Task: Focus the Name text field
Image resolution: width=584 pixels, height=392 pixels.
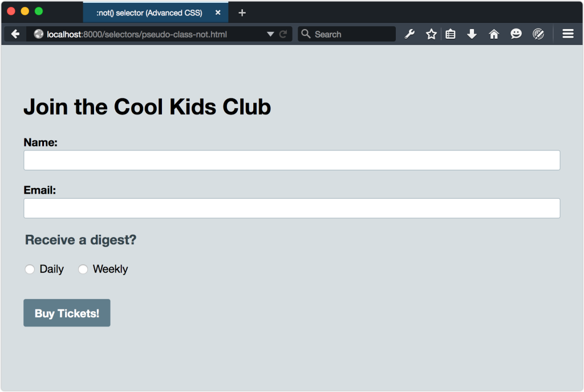Action: pos(291,160)
